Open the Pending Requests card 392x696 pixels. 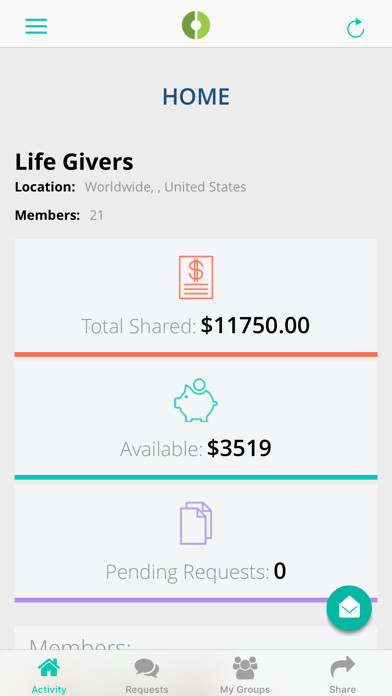tap(196, 544)
